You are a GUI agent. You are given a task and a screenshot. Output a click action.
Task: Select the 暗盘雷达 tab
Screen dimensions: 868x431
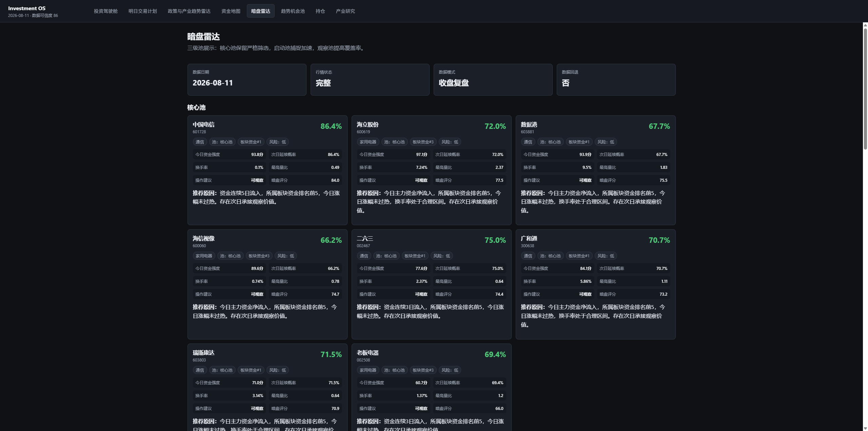[x=260, y=11]
